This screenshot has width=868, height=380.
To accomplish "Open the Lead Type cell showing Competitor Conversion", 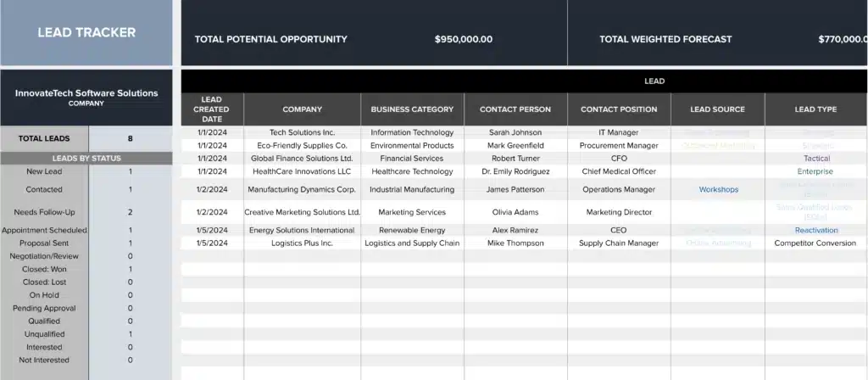I will coord(816,243).
